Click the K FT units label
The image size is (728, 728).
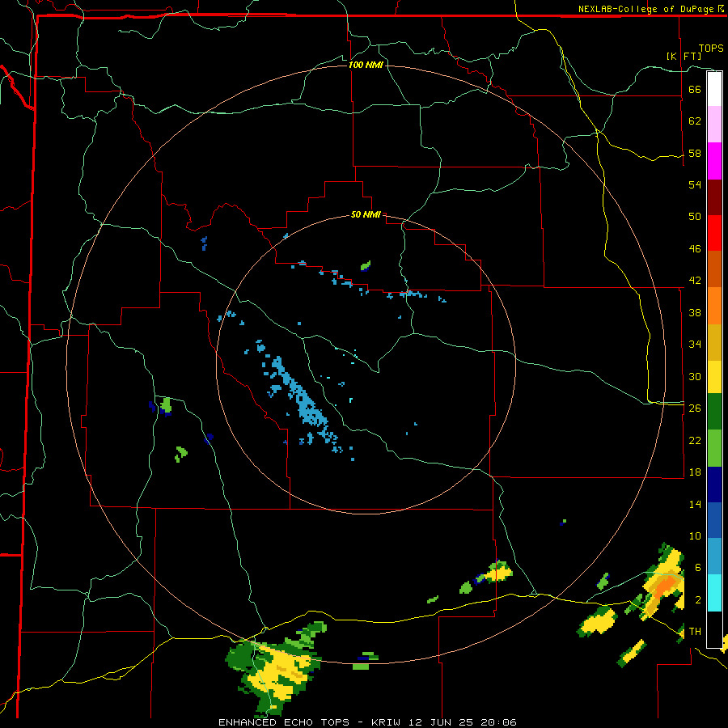point(684,56)
